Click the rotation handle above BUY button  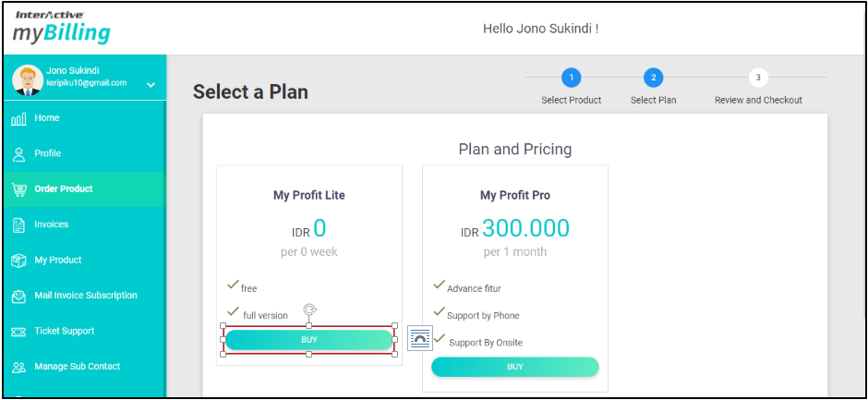(x=309, y=309)
